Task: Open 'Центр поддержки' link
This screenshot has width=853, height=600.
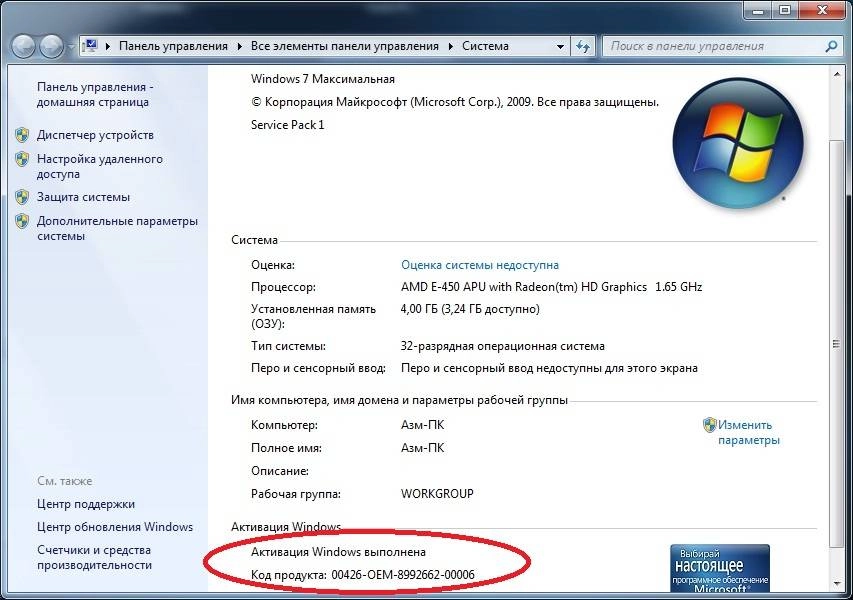Action: (86, 504)
